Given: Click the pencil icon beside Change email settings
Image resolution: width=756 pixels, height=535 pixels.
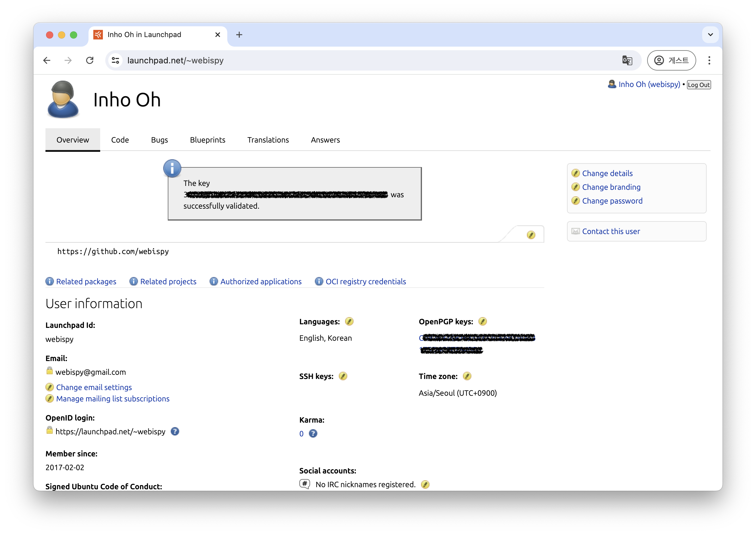Looking at the screenshot, I should (50, 387).
